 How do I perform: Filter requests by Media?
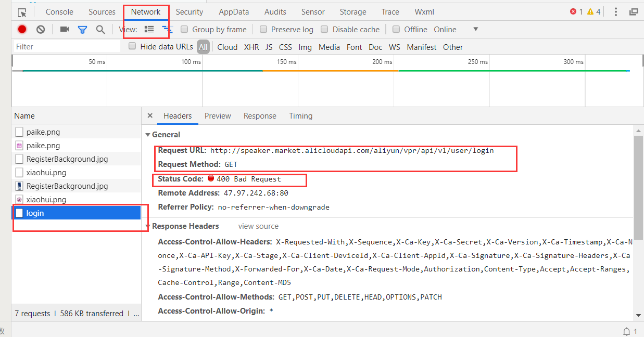tap(329, 47)
